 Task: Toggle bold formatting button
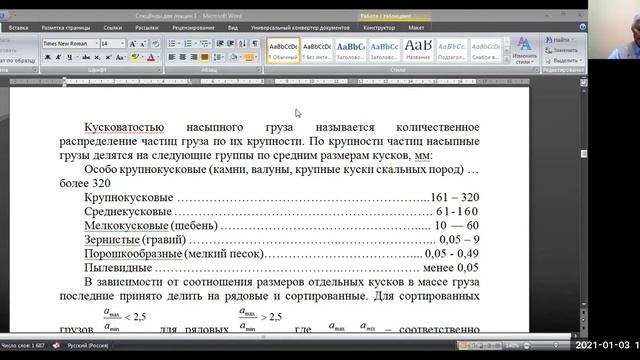[x=48, y=58]
